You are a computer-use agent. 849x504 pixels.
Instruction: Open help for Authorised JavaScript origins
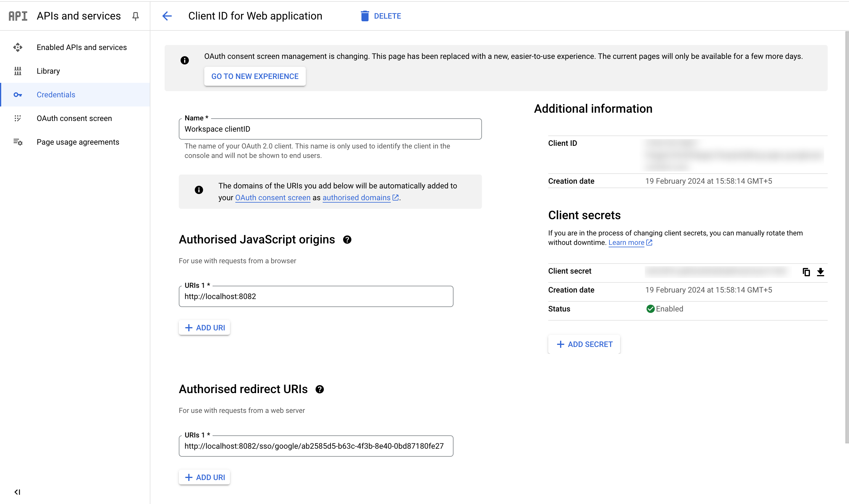pos(347,240)
